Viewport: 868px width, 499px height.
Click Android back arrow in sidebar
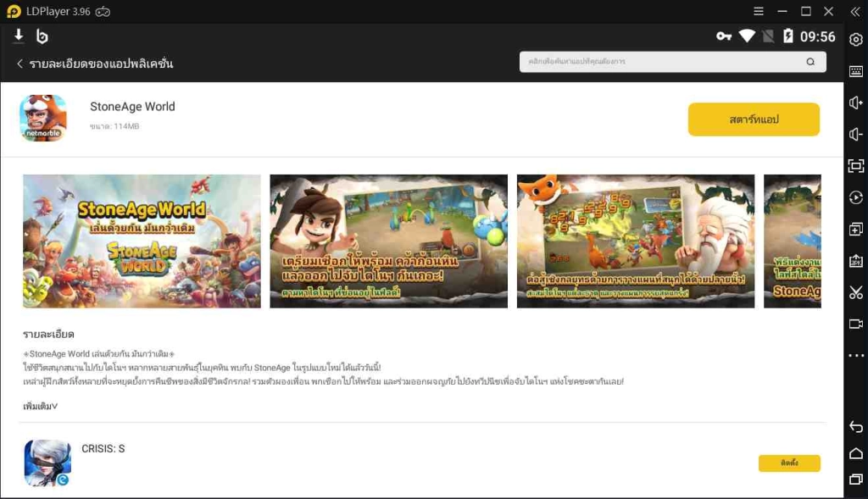click(856, 426)
